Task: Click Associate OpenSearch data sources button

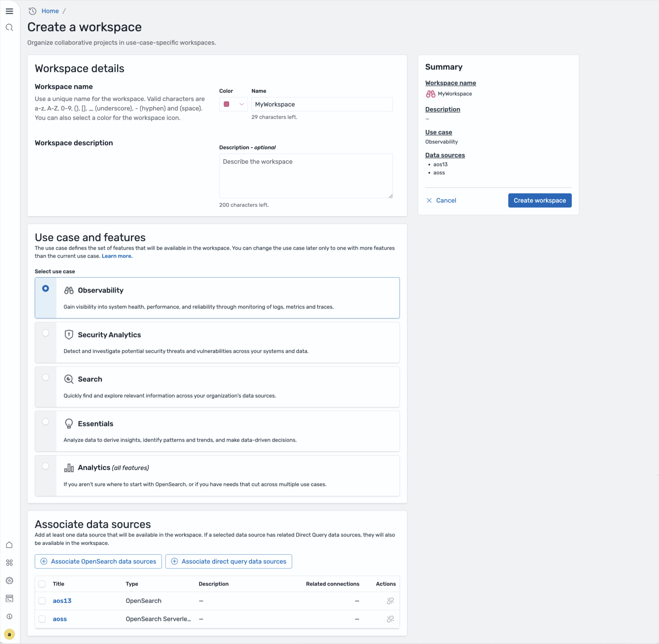Action: pyautogui.click(x=98, y=562)
